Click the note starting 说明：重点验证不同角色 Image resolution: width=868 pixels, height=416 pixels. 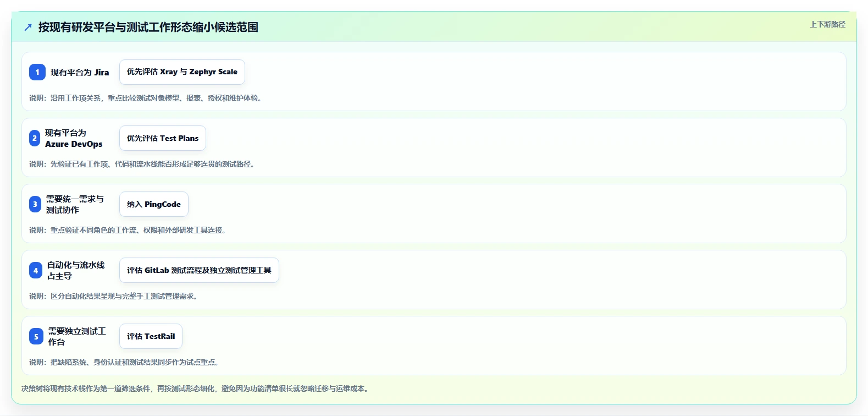tap(129, 230)
